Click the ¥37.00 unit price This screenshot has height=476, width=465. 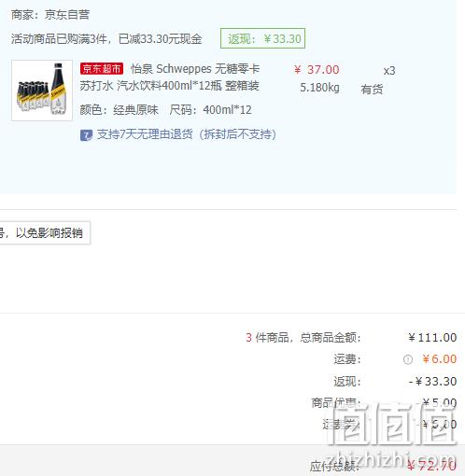tap(317, 70)
